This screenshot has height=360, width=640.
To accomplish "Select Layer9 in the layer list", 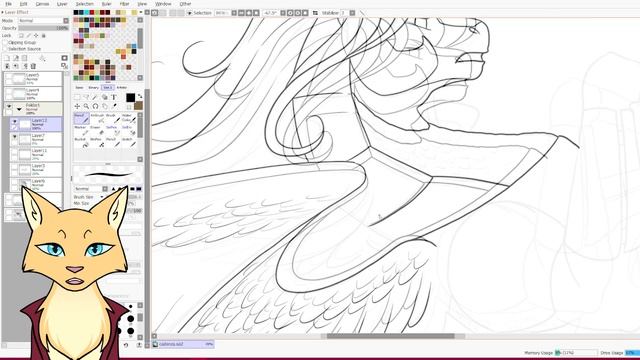I will (x=33, y=94).
